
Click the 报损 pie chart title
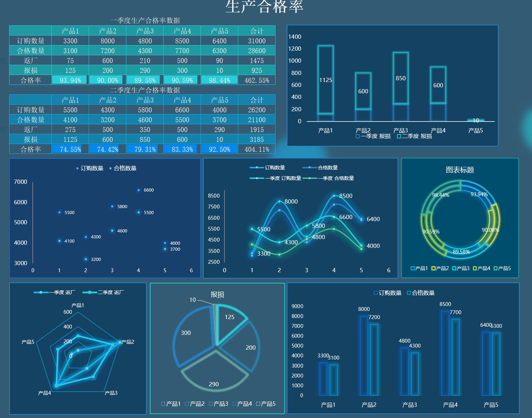[217, 294]
